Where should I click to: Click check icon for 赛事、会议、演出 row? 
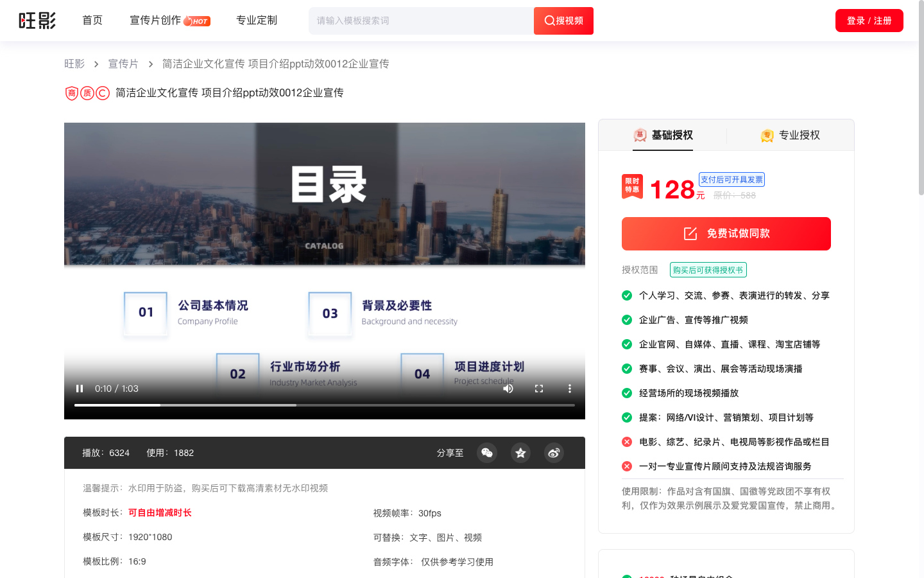click(627, 369)
